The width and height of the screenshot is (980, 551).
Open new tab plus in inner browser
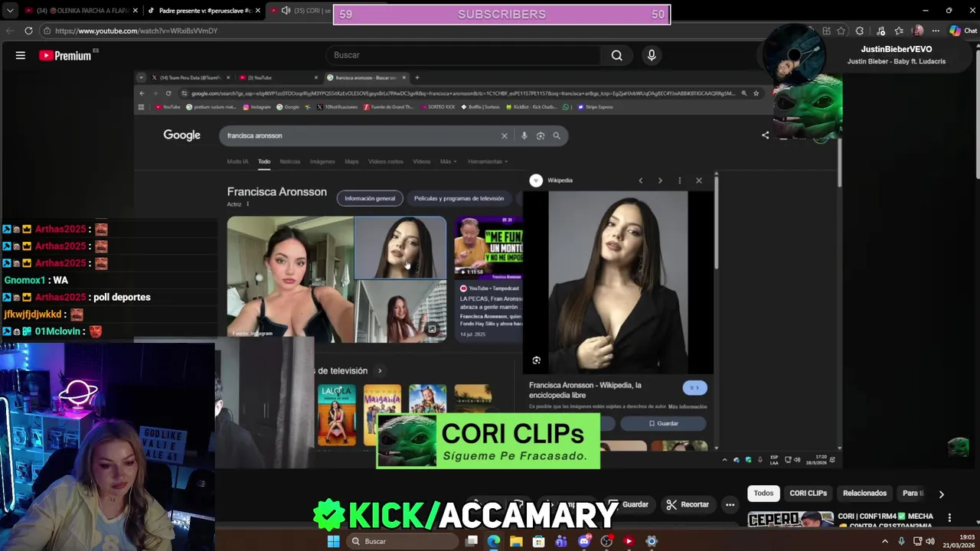[417, 77]
